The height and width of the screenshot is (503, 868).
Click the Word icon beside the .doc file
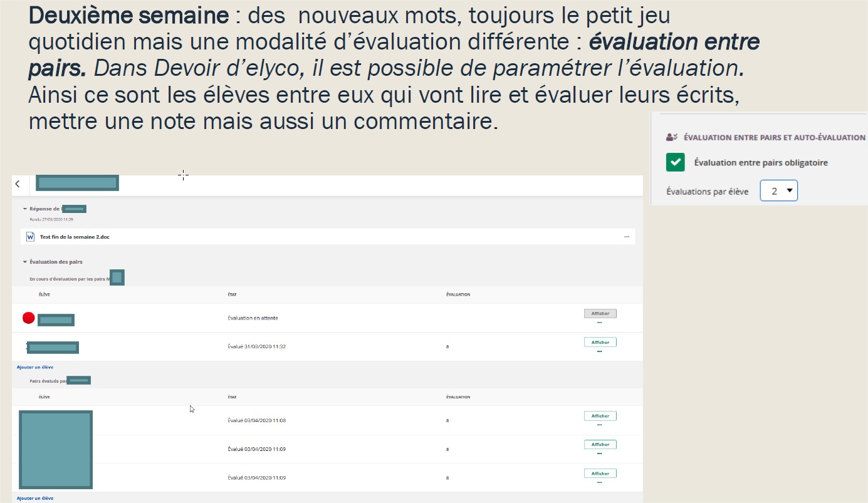pyautogui.click(x=30, y=237)
